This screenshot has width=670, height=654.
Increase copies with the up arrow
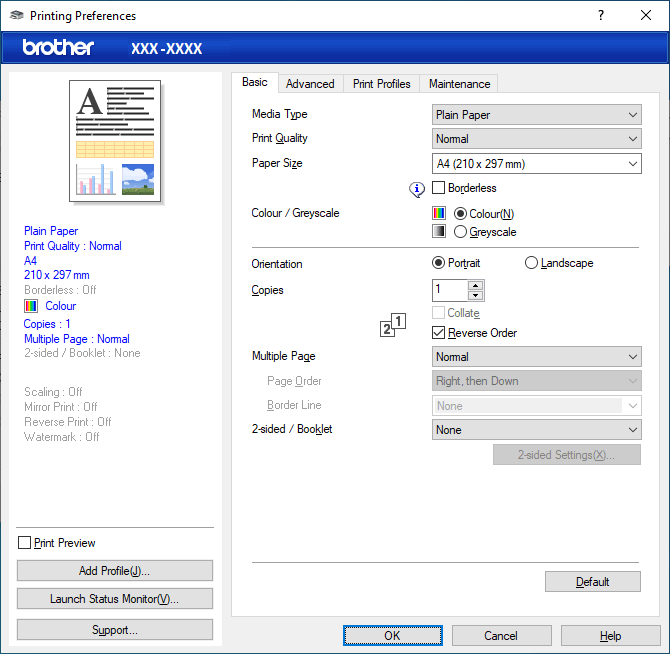point(476,285)
